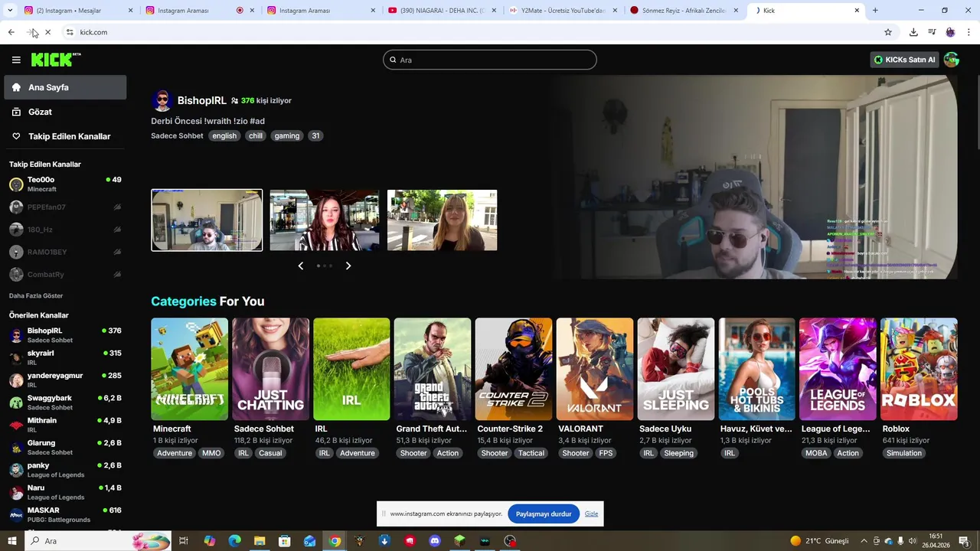Image resolution: width=980 pixels, height=551 pixels.
Task: Open Pools Hot Tubs & Bikinis category
Action: tap(757, 369)
